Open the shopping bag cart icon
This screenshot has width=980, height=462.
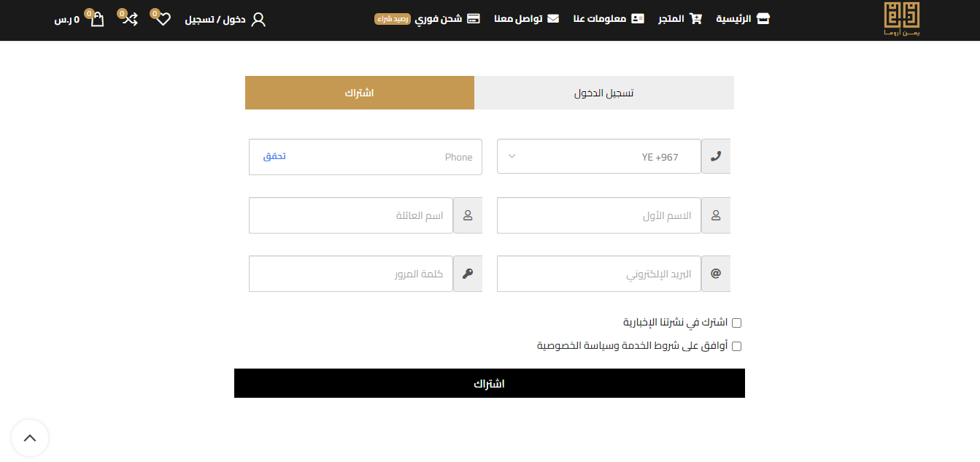[96, 20]
